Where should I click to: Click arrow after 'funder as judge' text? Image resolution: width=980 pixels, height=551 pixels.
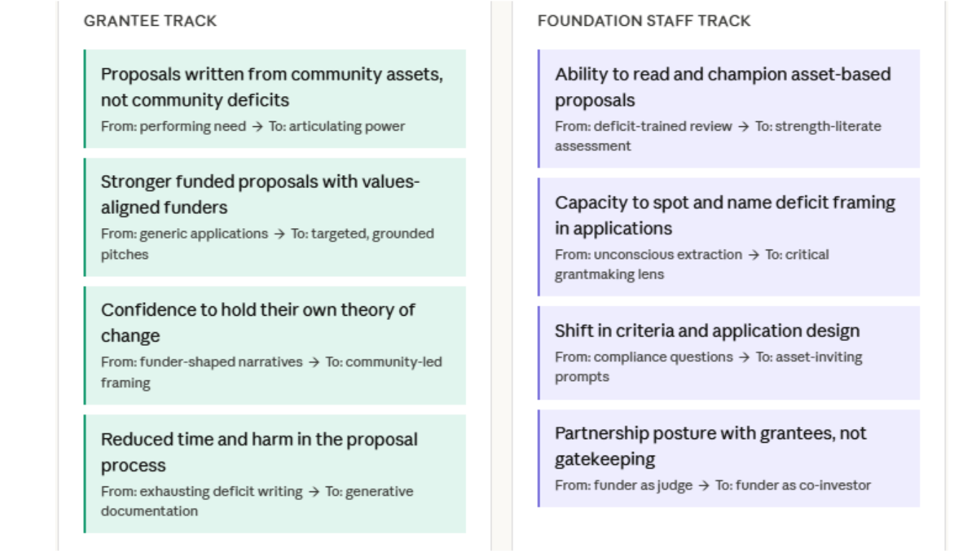(x=704, y=486)
